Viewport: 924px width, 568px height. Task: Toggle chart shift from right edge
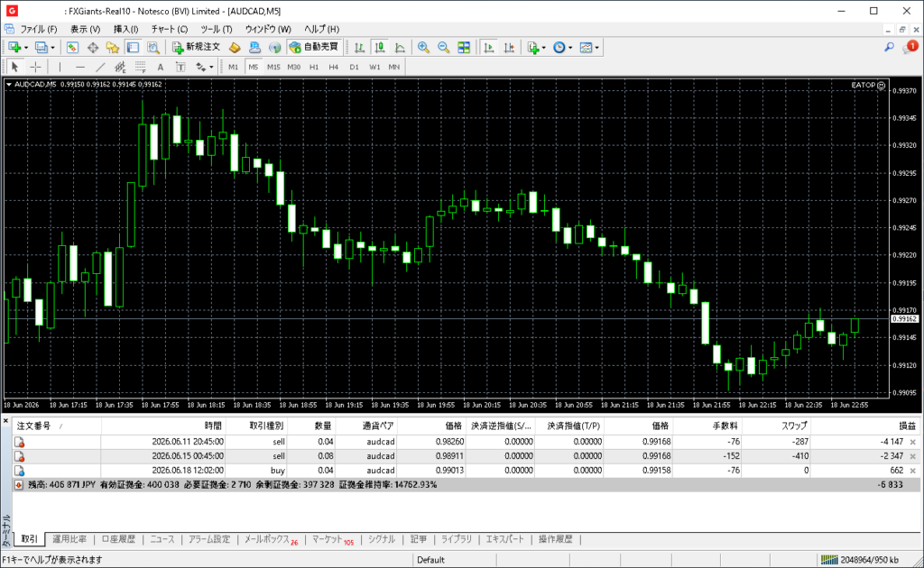point(509,48)
